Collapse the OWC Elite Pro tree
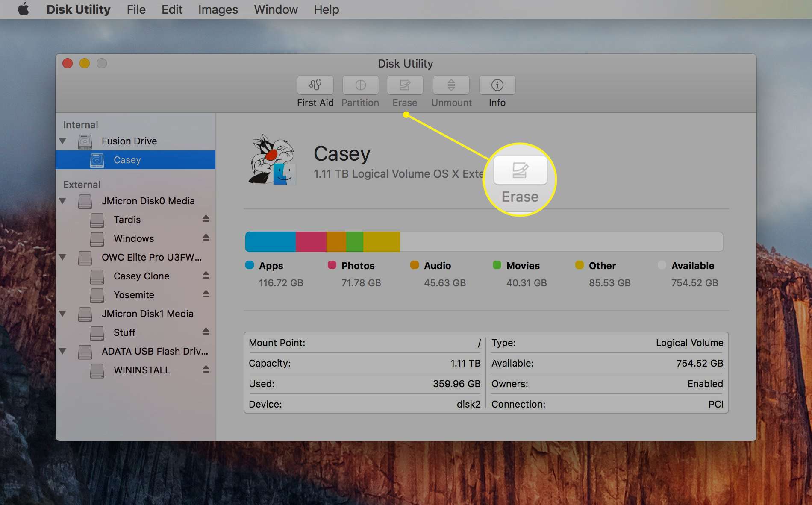Screen dimensions: 812x505 63,257
